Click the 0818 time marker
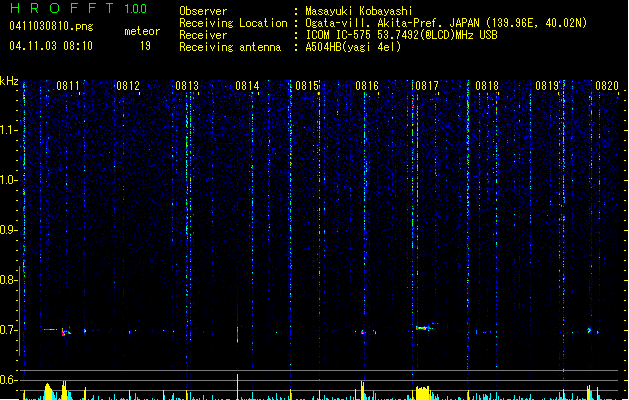 [487, 86]
